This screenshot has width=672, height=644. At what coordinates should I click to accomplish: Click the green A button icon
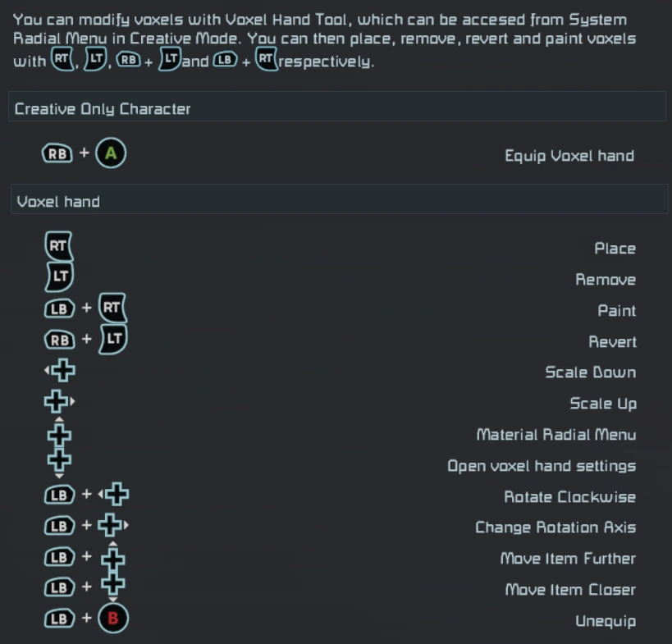[111, 153]
